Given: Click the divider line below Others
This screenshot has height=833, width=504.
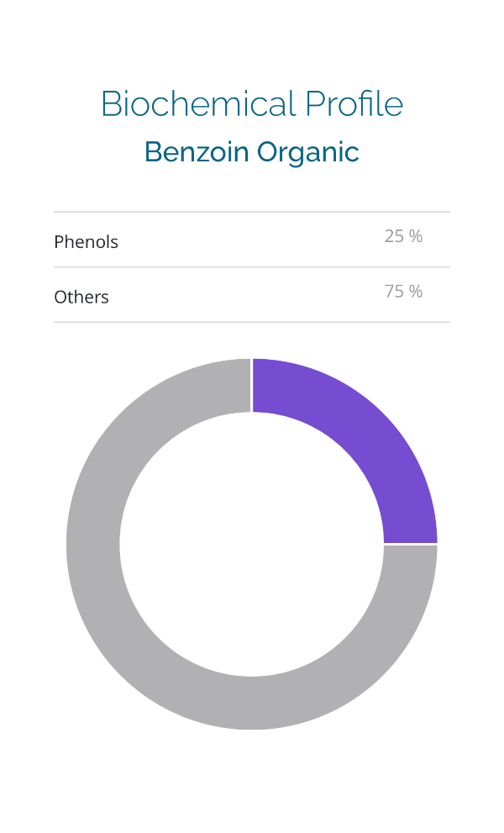Looking at the screenshot, I should tap(252, 322).
